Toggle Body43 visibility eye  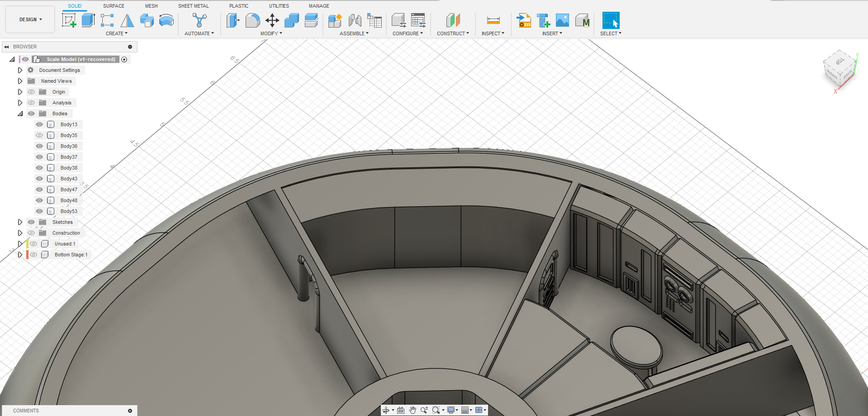[39, 179]
